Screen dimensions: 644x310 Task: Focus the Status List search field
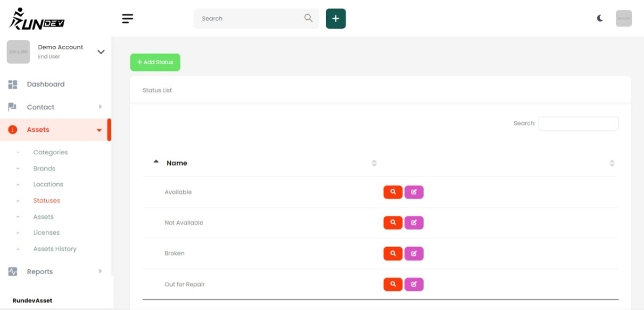click(x=578, y=124)
